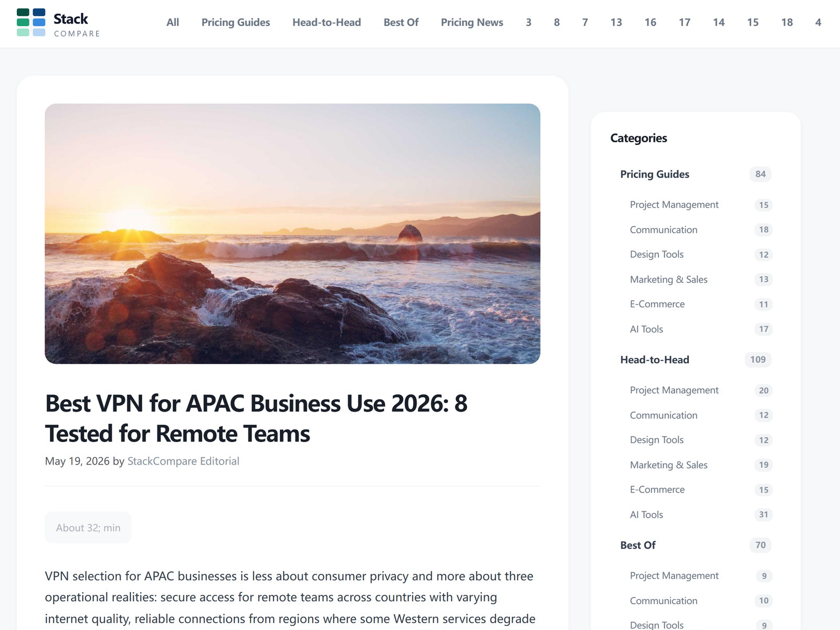Click nav item 17 in the header
The height and width of the screenshot is (630, 840).
(685, 23)
